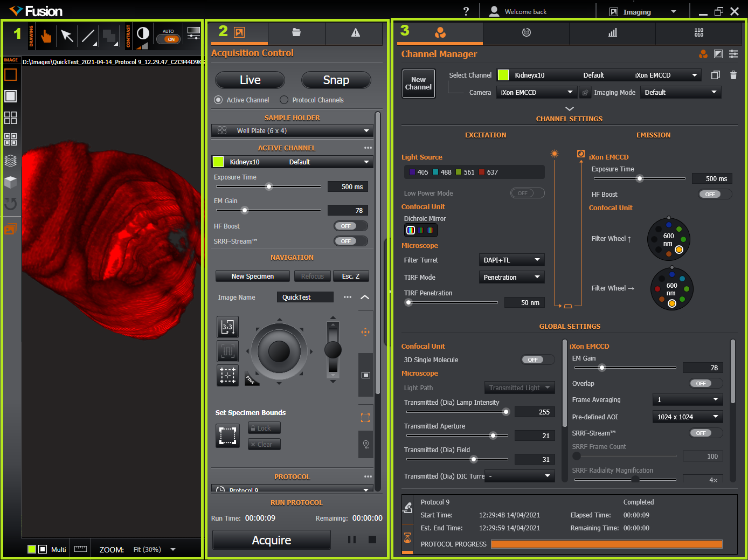The height and width of the screenshot is (560, 748).
Task: Expand the Filter Turret DAPI+TL dropdown
Action: [511, 260]
